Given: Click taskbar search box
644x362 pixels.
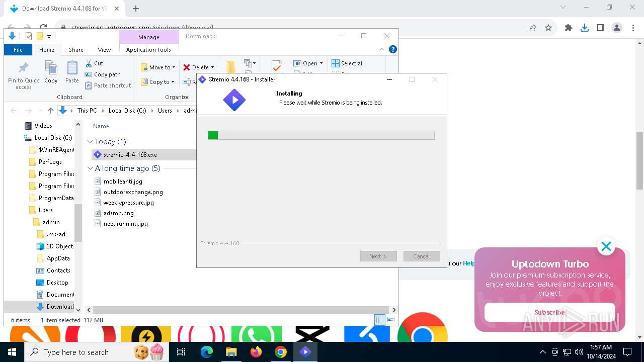Looking at the screenshot, I should coord(96,352).
